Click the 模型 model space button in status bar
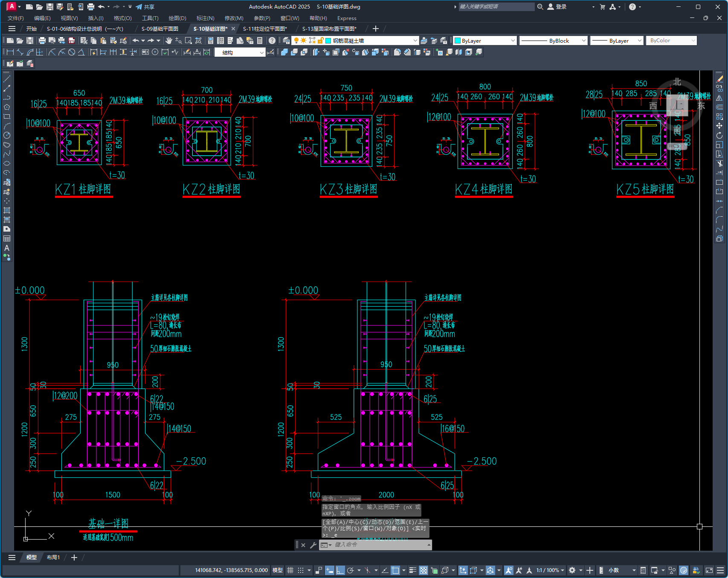728x578 pixels. point(278,570)
